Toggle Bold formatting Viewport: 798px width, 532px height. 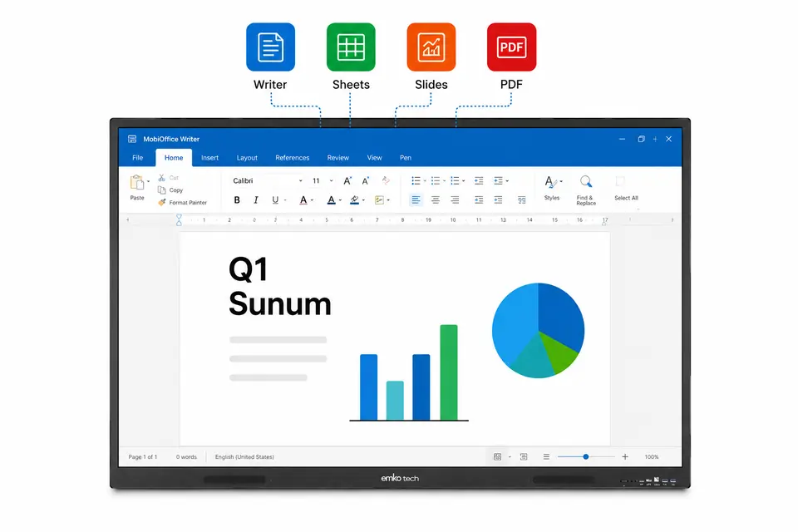(237, 200)
